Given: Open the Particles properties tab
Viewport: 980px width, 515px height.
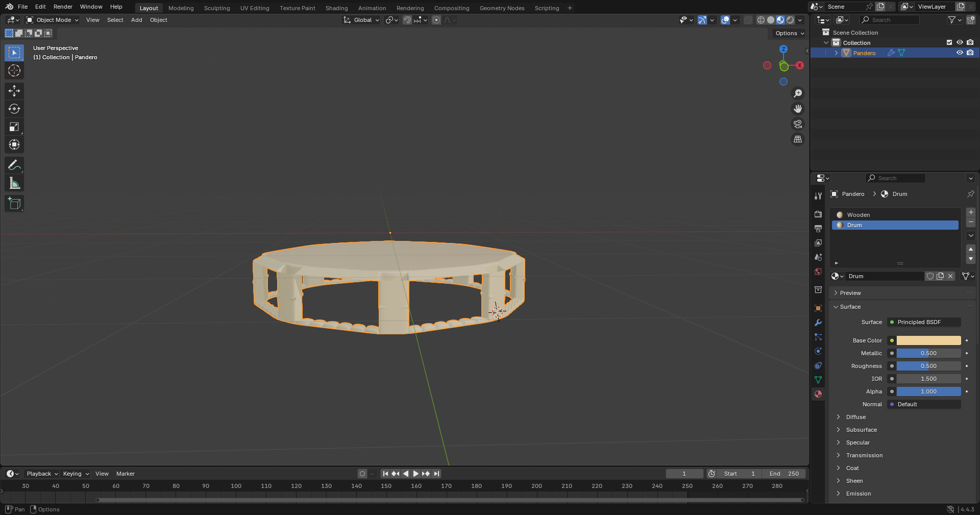Looking at the screenshot, I should click(818, 337).
